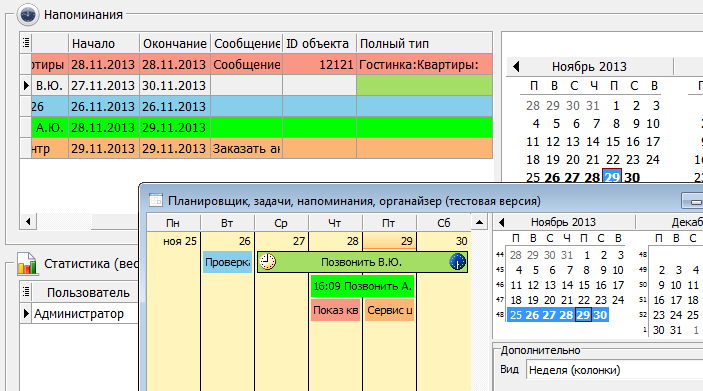
Task: Go to previous month in the planner calendar
Action: (x=501, y=222)
